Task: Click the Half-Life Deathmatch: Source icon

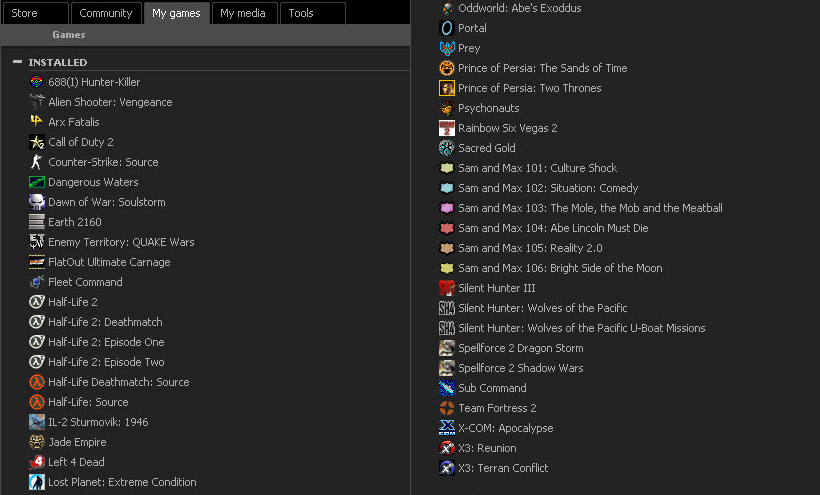Action: (x=37, y=382)
